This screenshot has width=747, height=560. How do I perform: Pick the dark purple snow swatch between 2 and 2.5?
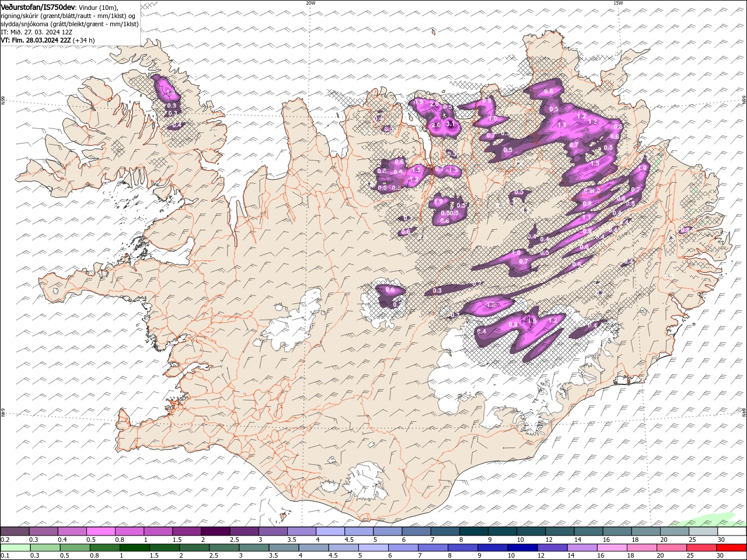click(215, 531)
